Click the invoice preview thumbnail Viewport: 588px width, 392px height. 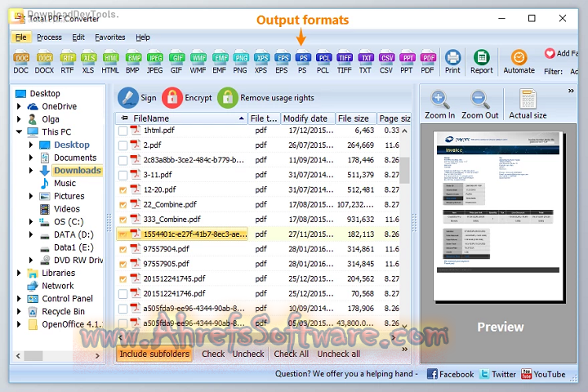point(498,216)
